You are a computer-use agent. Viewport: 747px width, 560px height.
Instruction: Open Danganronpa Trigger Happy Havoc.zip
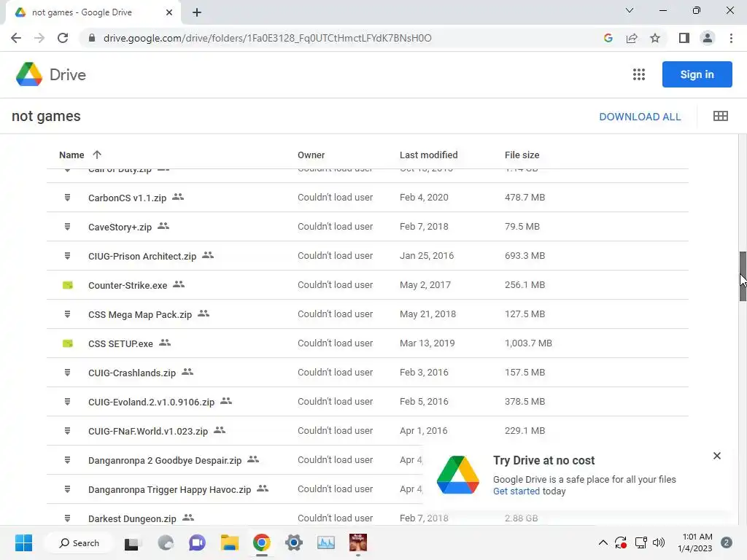169,489
